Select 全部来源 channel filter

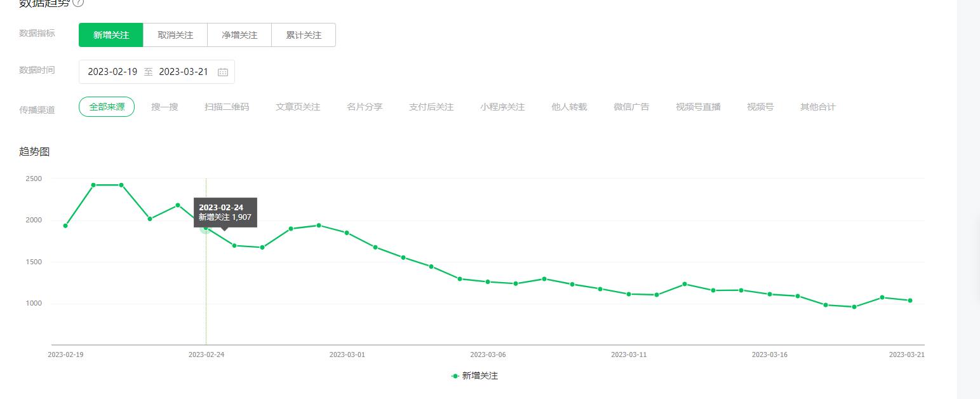coord(107,107)
